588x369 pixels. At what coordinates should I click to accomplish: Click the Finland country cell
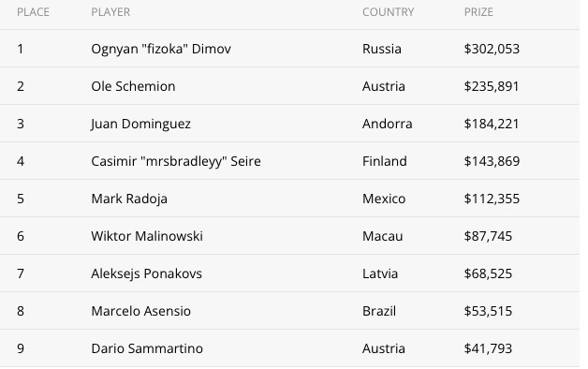click(385, 161)
